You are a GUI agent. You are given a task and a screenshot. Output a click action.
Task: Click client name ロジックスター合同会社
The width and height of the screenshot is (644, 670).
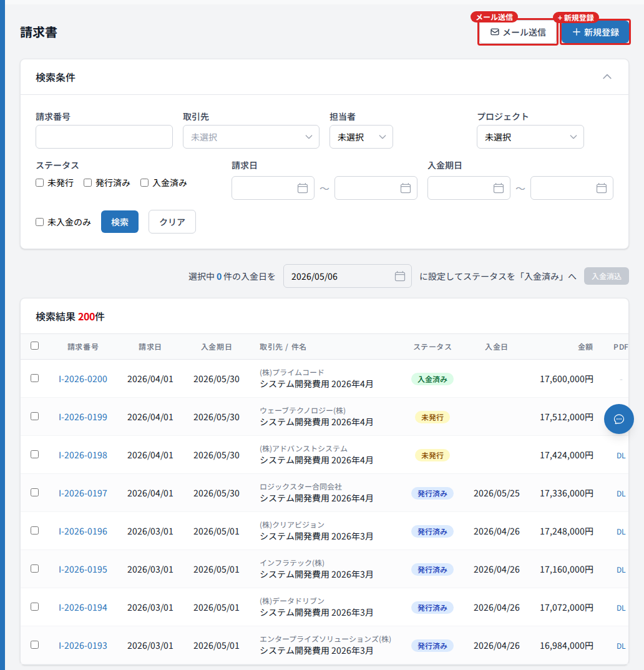pyautogui.click(x=301, y=486)
